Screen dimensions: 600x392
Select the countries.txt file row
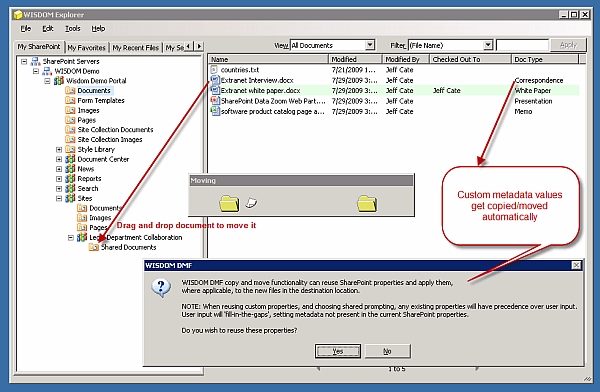coord(394,70)
